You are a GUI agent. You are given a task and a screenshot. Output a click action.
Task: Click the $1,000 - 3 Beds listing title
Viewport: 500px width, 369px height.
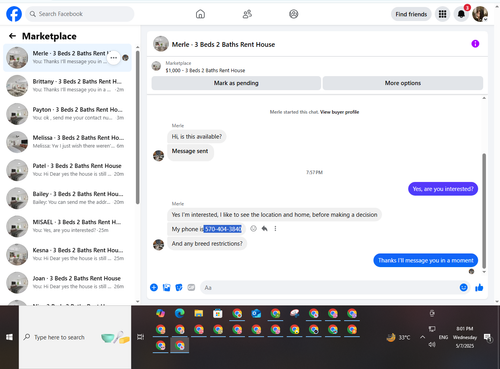click(x=205, y=70)
